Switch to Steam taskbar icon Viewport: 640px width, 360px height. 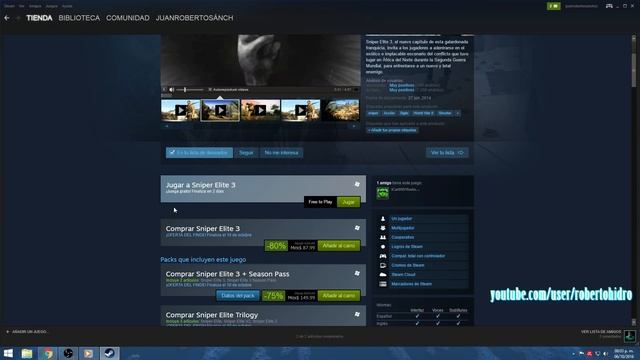point(109,353)
